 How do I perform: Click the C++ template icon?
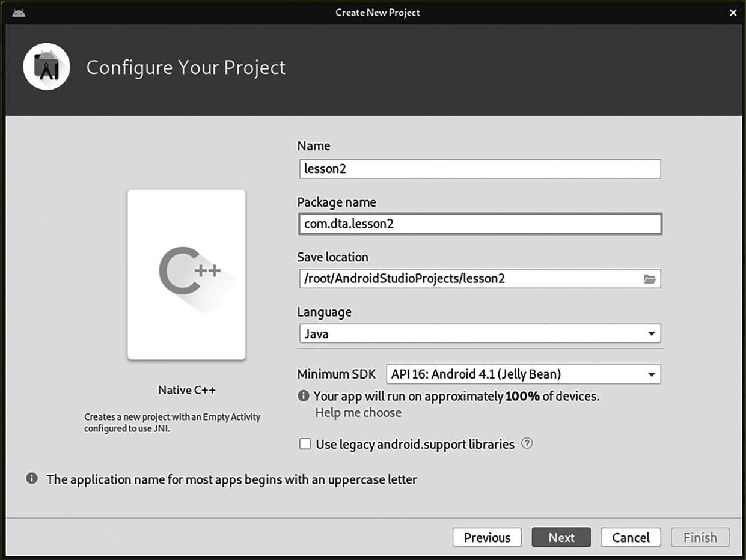coord(186,275)
